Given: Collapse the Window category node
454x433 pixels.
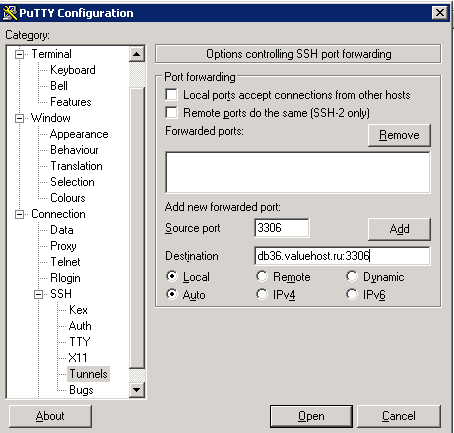Looking at the screenshot, I should pyautogui.click(x=20, y=118).
